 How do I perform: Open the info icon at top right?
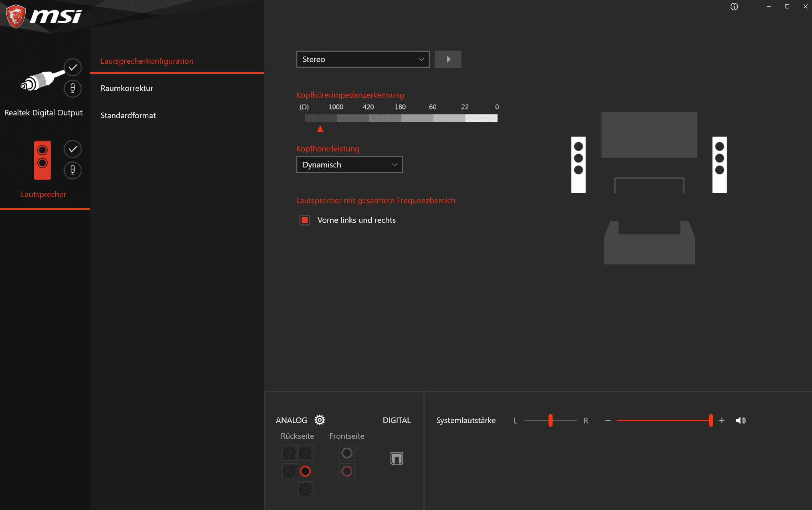(x=734, y=6)
